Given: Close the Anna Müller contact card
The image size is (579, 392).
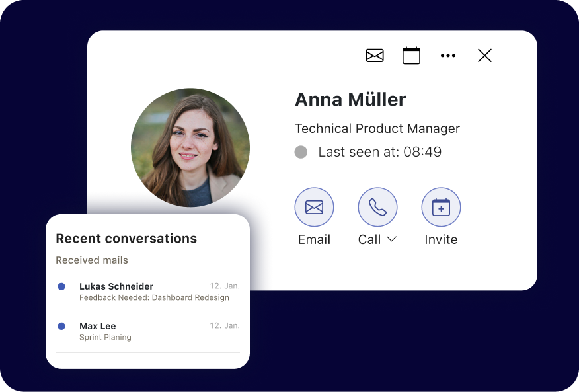Looking at the screenshot, I should pyautogui.click(x=484, y=56).
